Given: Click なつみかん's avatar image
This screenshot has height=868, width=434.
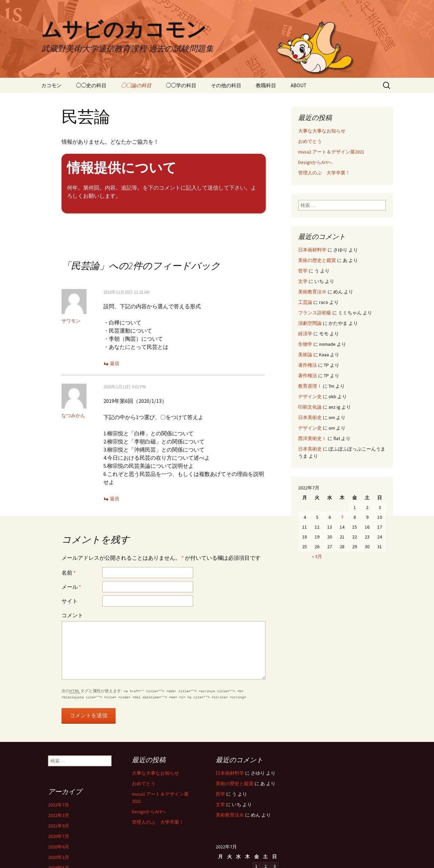Looking at the screenshot, I should [74, 396].
